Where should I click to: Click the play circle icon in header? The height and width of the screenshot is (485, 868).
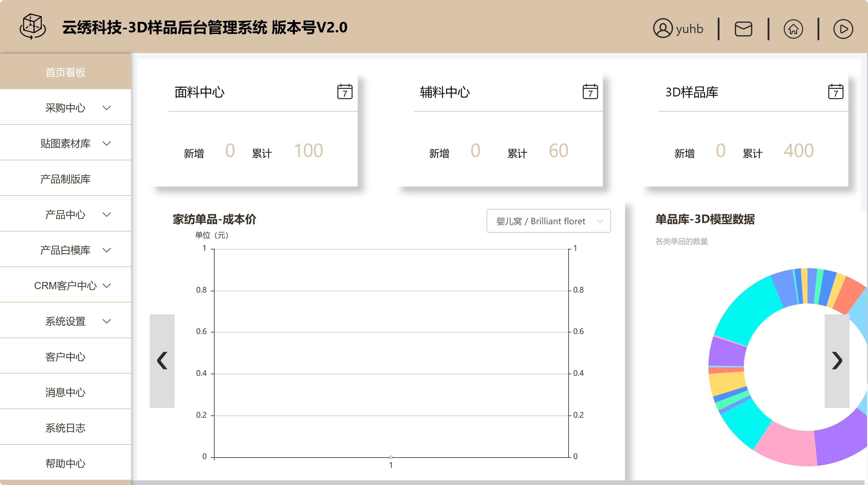tap(843, 29)
